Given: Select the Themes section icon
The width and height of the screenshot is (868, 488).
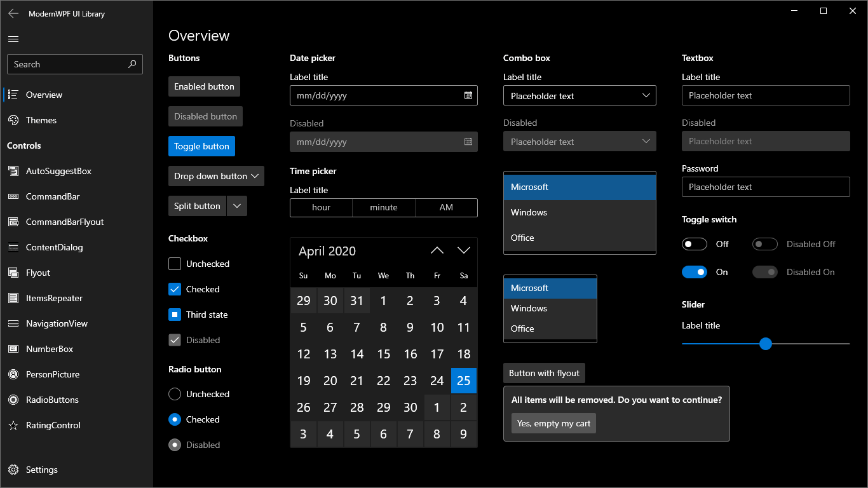Looking at the screenshot, I should 13,120.
